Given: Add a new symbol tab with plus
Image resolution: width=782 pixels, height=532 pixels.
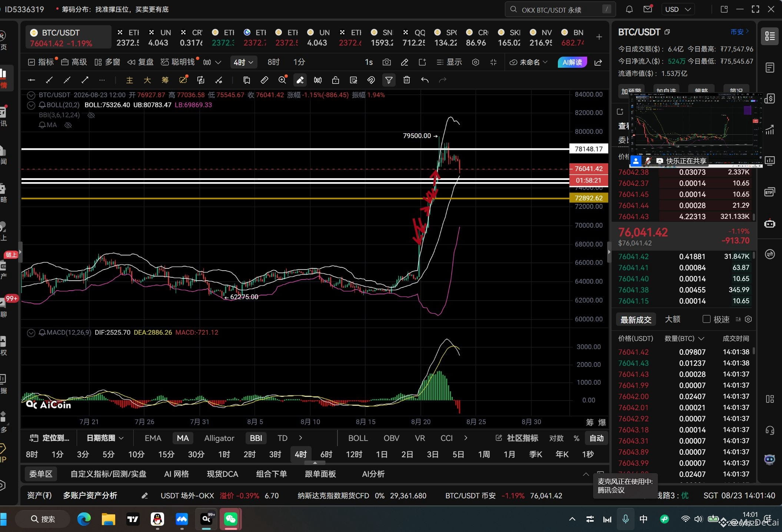Looking at the screenshot, I should click(599, 37).
